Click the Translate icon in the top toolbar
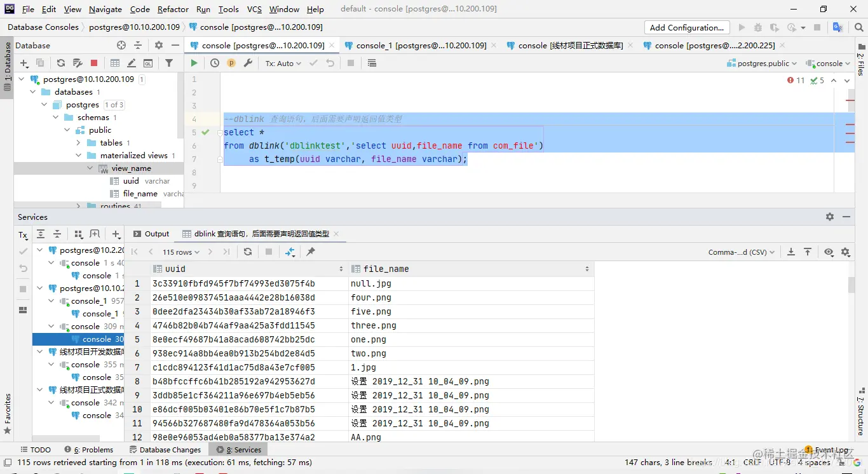868x474 pixels. (x=837, y=27)
